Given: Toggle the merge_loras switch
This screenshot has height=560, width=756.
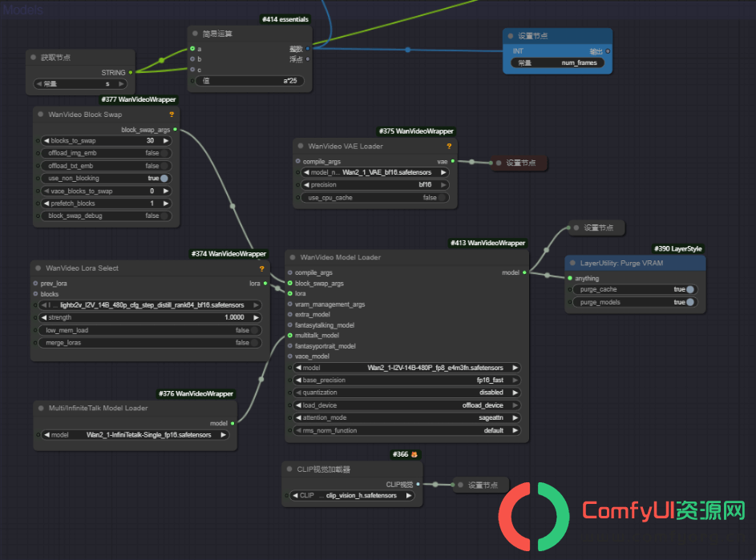Looking at the screenshot, I should [254, 343].
